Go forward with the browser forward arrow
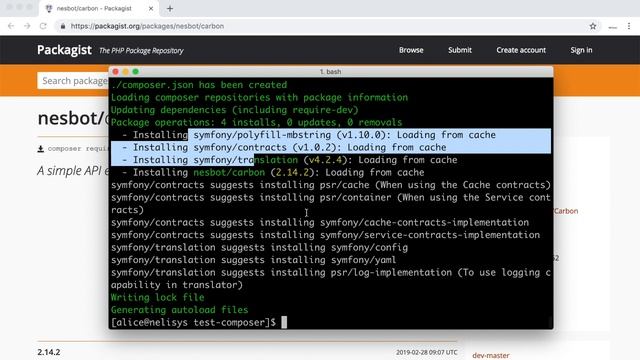Image resolution: width=640 pixels, height=360 pixels. 27,26
